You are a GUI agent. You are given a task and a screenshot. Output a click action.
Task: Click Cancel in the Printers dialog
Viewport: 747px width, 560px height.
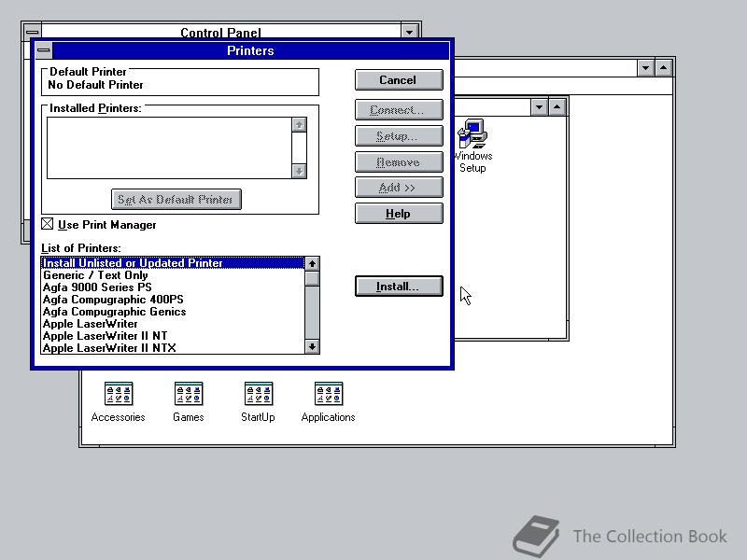coord(399,80)
